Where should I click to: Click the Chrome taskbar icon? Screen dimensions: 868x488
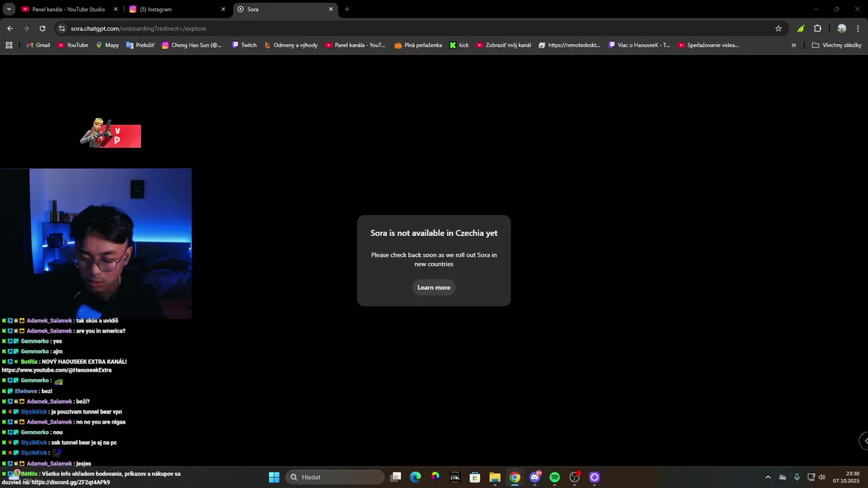click(515, 477)
